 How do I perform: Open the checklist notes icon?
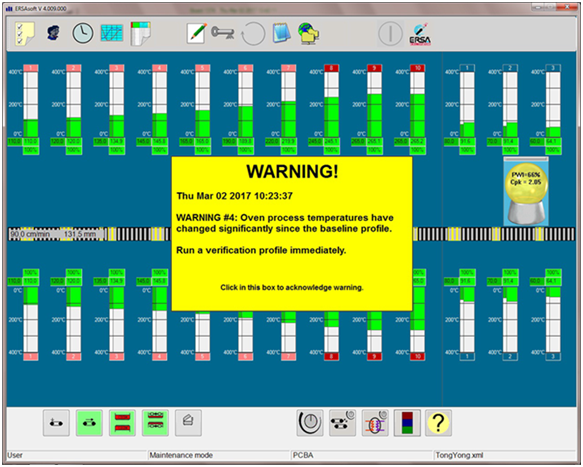pyautogui.click(x=25, y=33)
